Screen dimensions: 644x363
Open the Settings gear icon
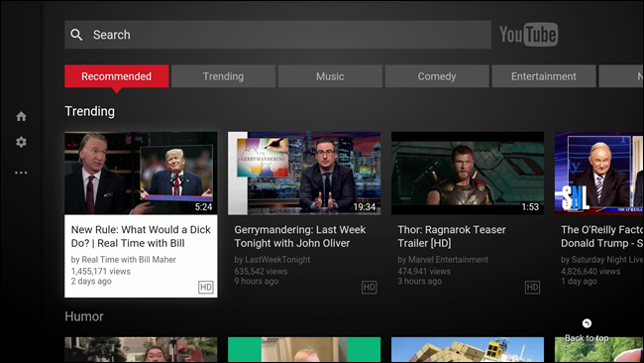22,142
